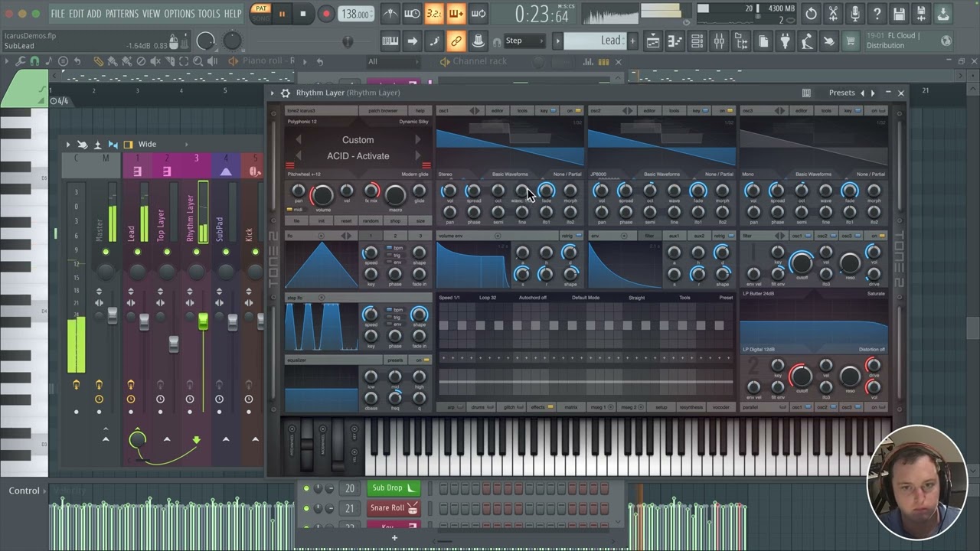Open the Piano roll view icon

[x=675, y=41]
